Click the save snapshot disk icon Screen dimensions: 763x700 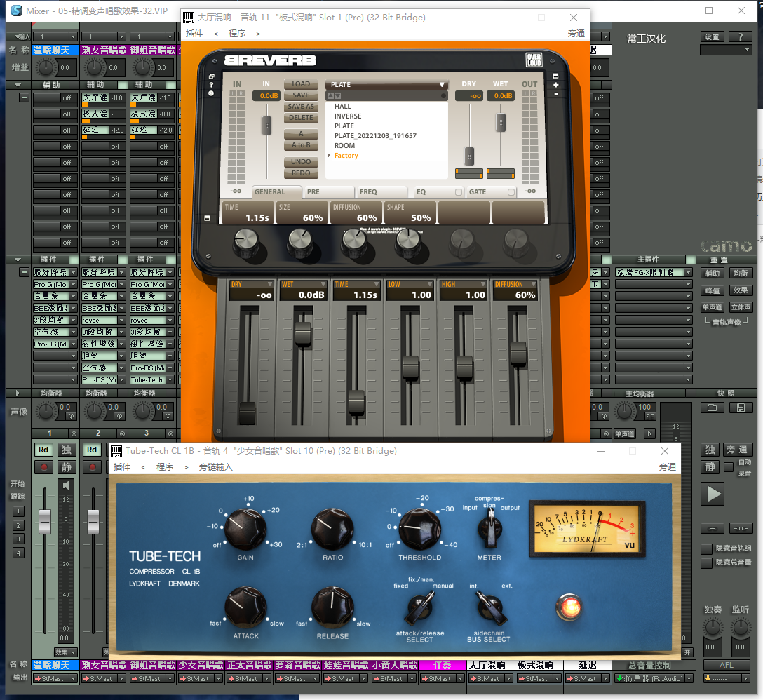coord(741,408)
